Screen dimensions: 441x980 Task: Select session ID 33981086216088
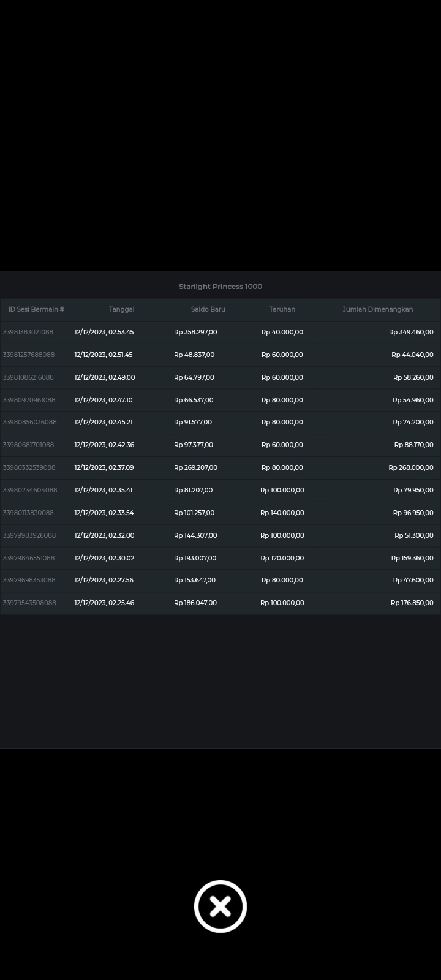(28, 377)
